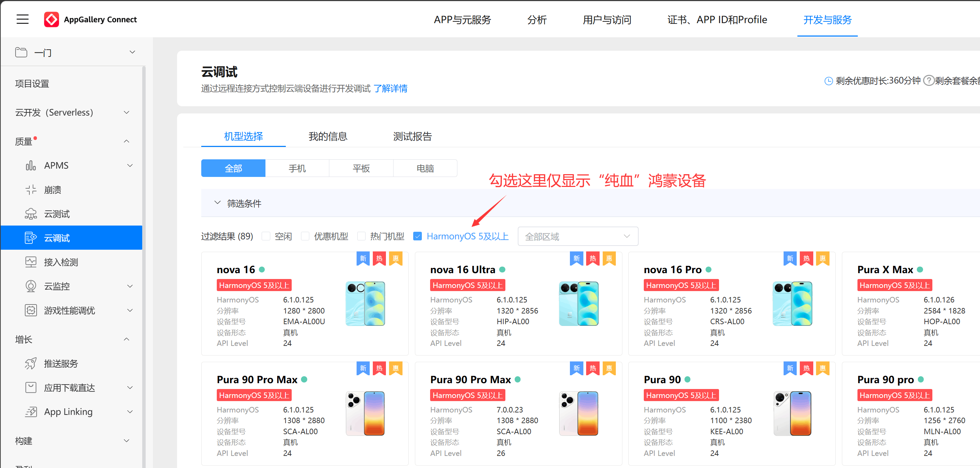The image size is (980, 468).
Task: Click the green status dot beside Pura X Max
Action: [x=920, y=270]
